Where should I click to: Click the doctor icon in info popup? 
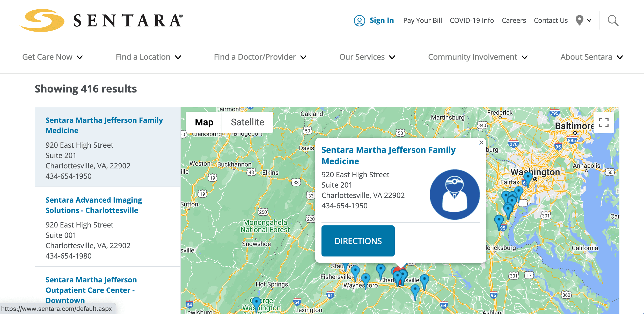(x=455, y=194)
